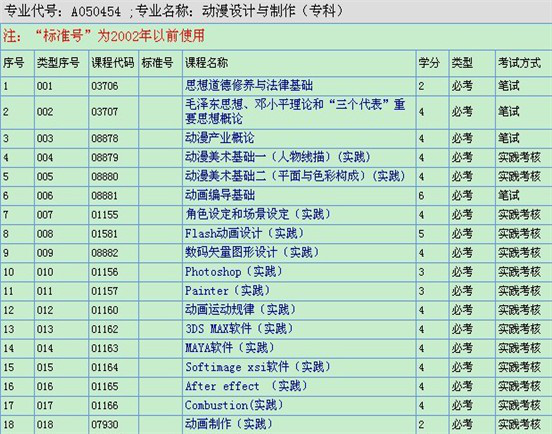Click the 学分 column header
Viewport: 552px width, 434px height.
click(429, 63)
